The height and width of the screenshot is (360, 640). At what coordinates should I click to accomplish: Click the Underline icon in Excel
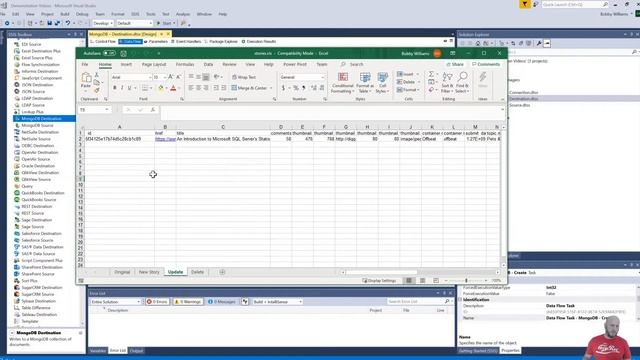tap(129, 88)
